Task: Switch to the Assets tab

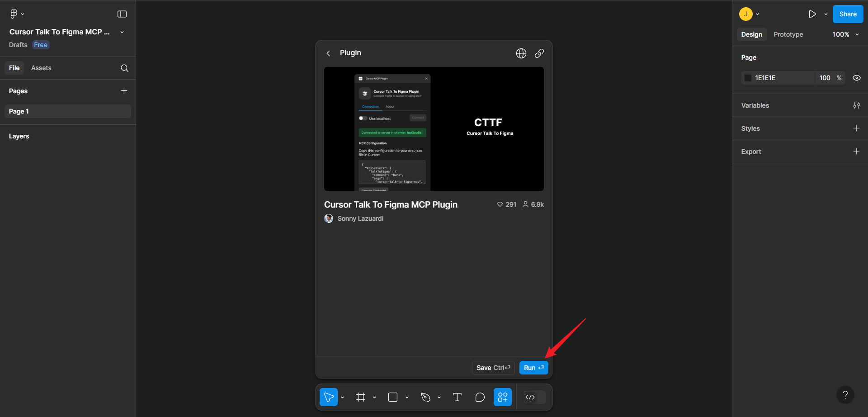Action: click(x=41, y=68)
